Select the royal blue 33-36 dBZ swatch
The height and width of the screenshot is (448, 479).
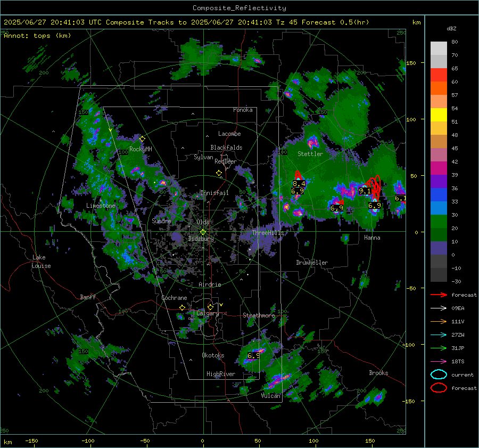coord(439,195)
